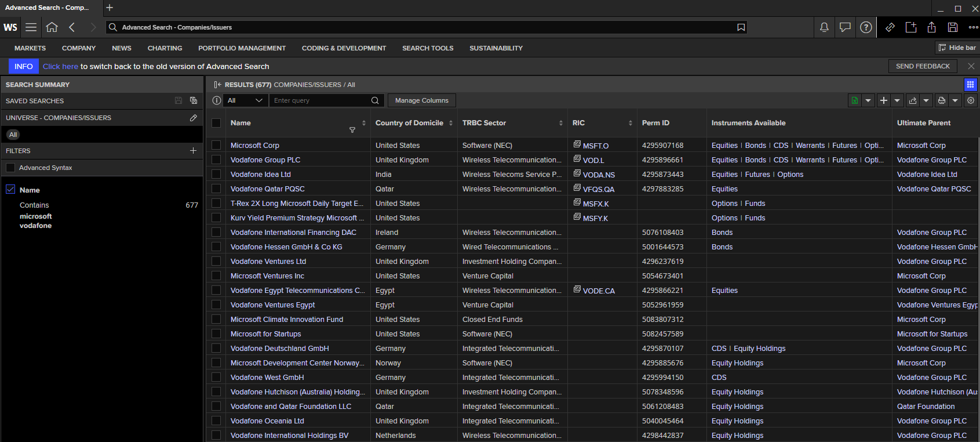Tick the Microsoft Corp row checkbox
980x442 pixels.
216,145
